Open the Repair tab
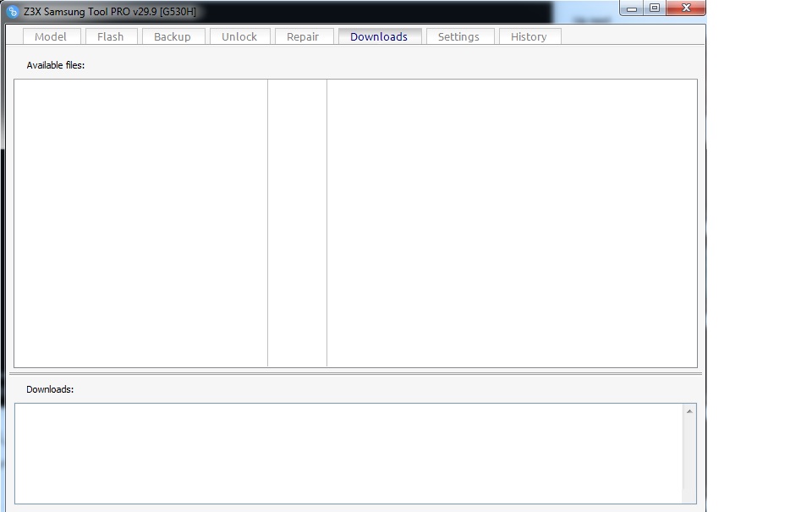The width and height of the screenshot is (812, 512). click(x=304, y=36)
